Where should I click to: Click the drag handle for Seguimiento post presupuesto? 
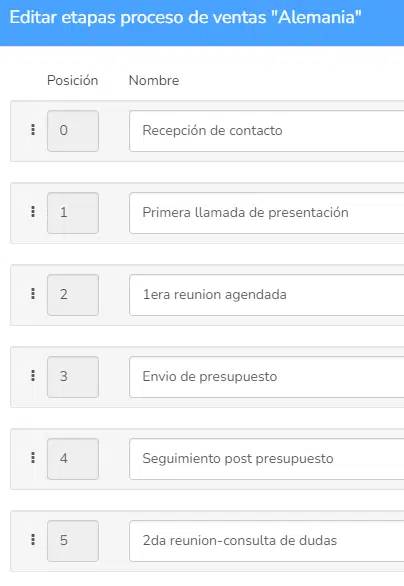click(x=33, y=457)
